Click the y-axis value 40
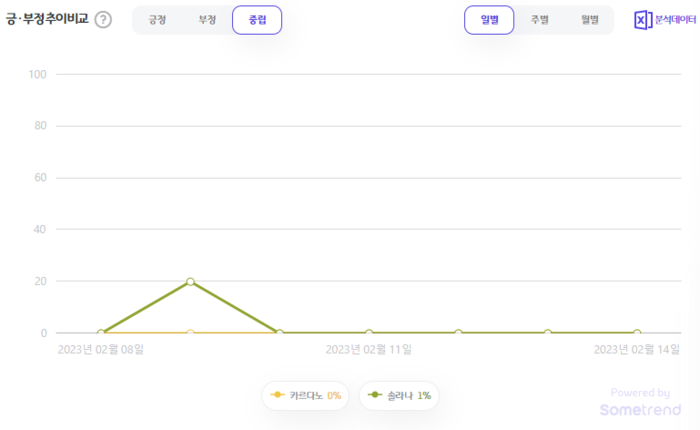This screenshot has width=700, height=430. pos(40,230)
